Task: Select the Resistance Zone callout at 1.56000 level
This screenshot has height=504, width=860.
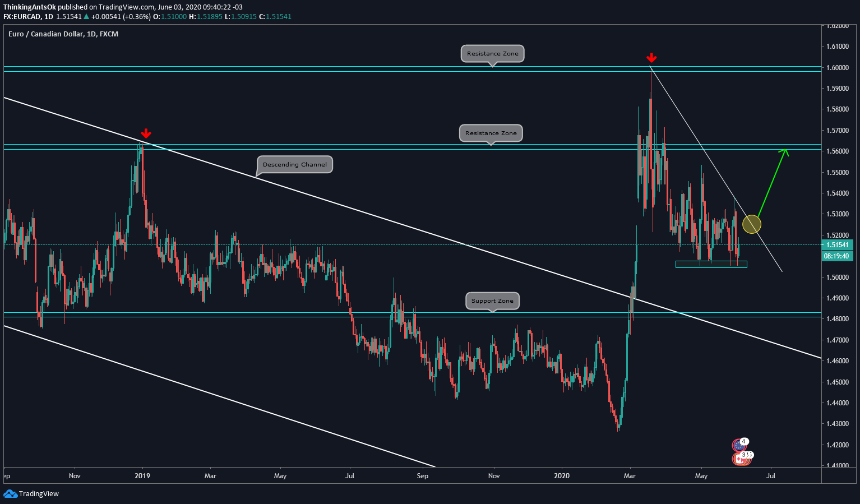Action: tap(491, 133)
